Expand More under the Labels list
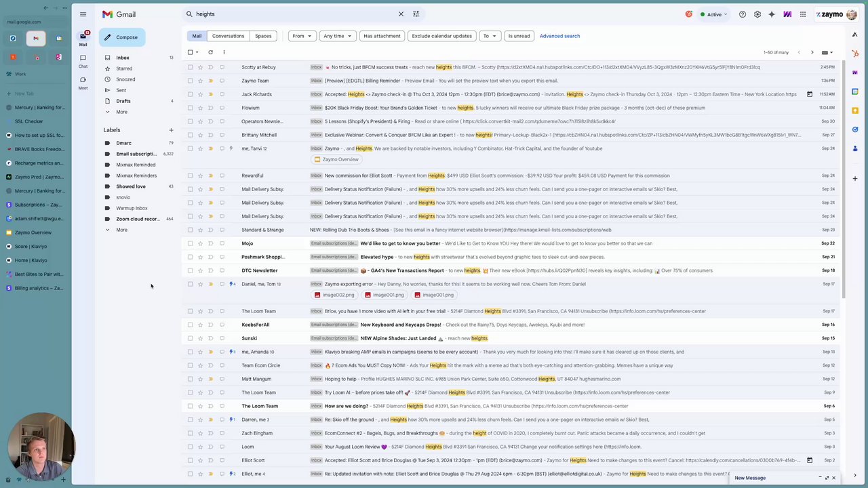The width and height of the screenshot is (868, 488). click(x=121, y=230)
